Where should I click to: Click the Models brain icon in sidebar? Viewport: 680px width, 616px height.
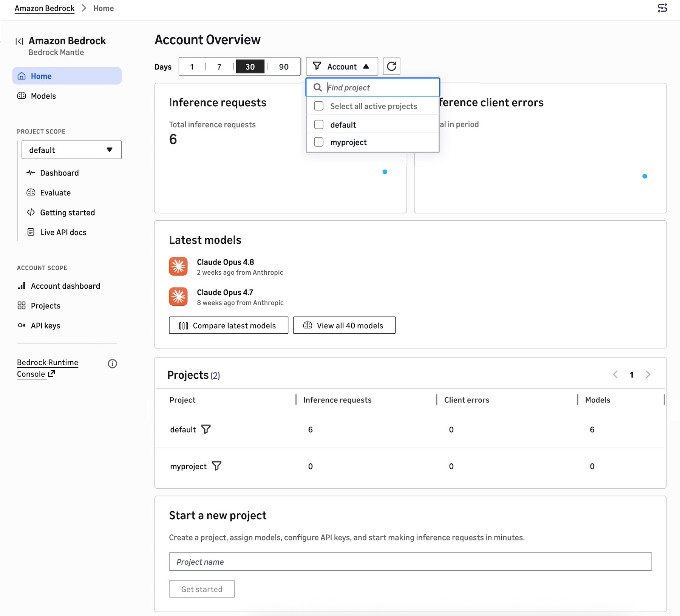click(22, 96)
